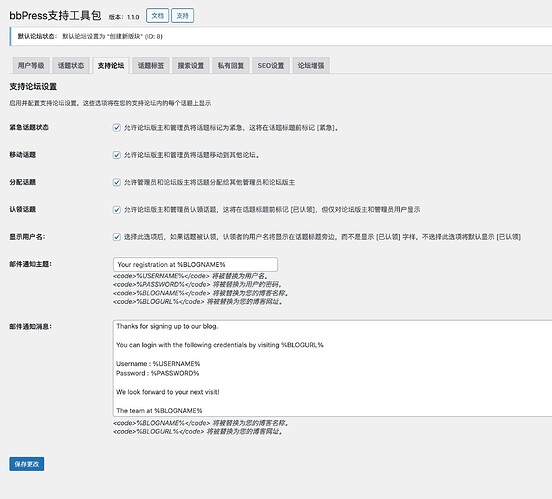Go to the 搜索设置 tab
Viewport: 552px width, 499px height.
coord(190,66)
